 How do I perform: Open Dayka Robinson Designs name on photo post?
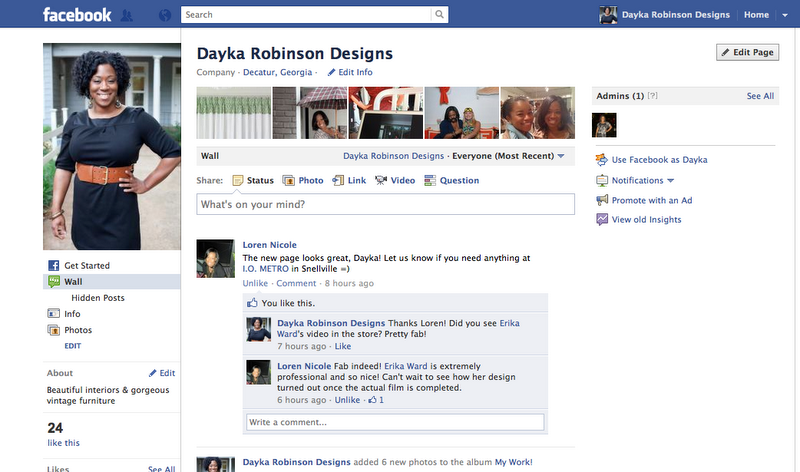pos(296,462)
